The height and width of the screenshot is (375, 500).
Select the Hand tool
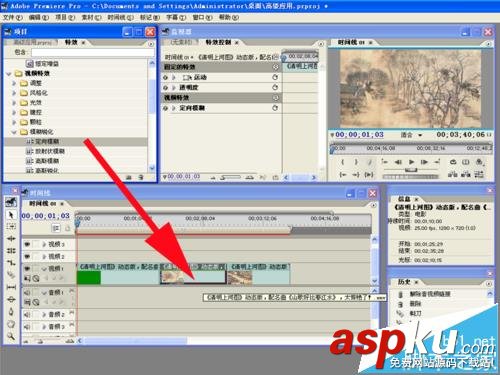click(11, 324)
